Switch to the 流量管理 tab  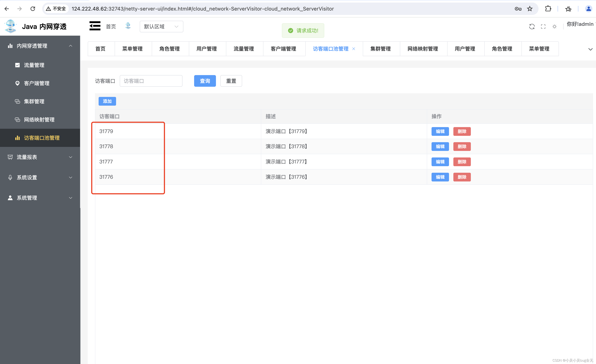pyautogui.click(x=244, y=49)
